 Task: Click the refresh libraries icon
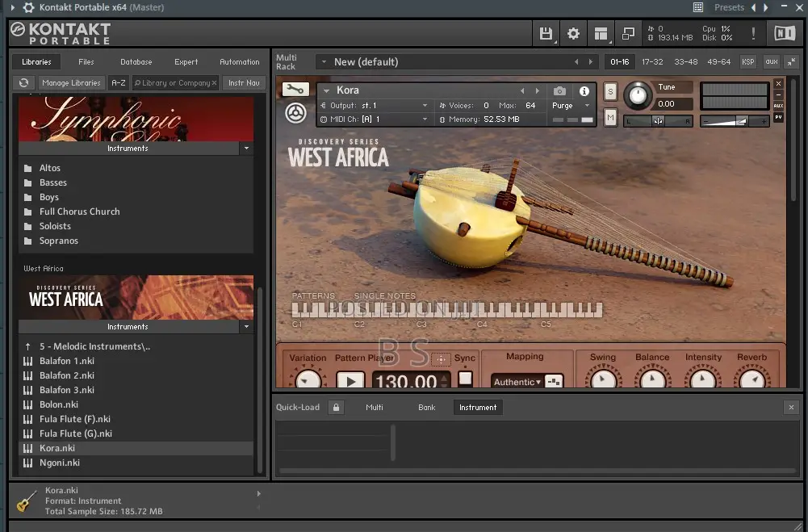[23, 82]
